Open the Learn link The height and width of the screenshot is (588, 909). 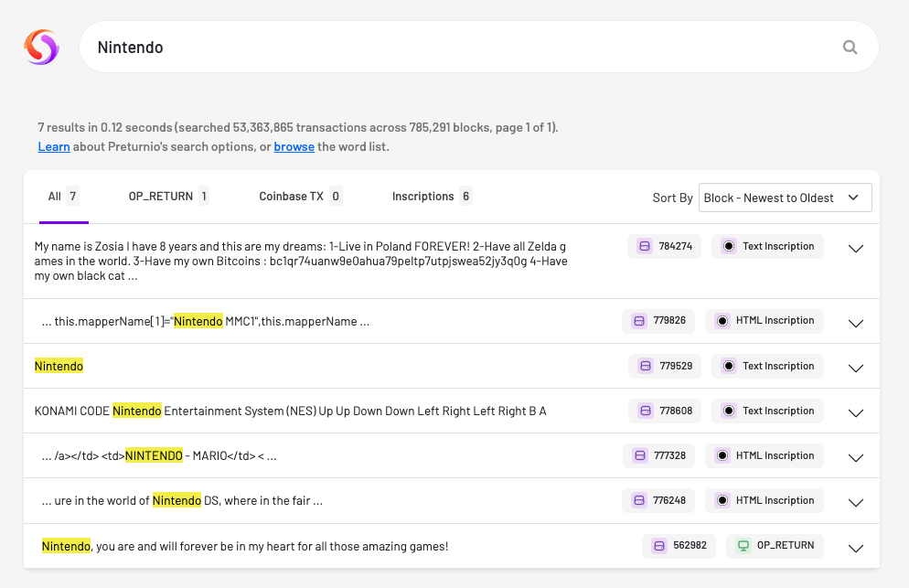click(54, 147)
